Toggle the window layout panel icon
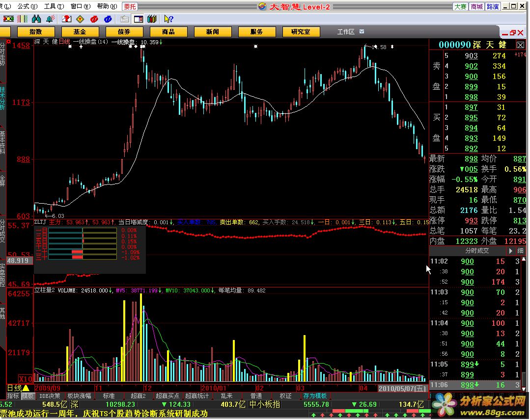 point(139,19)
